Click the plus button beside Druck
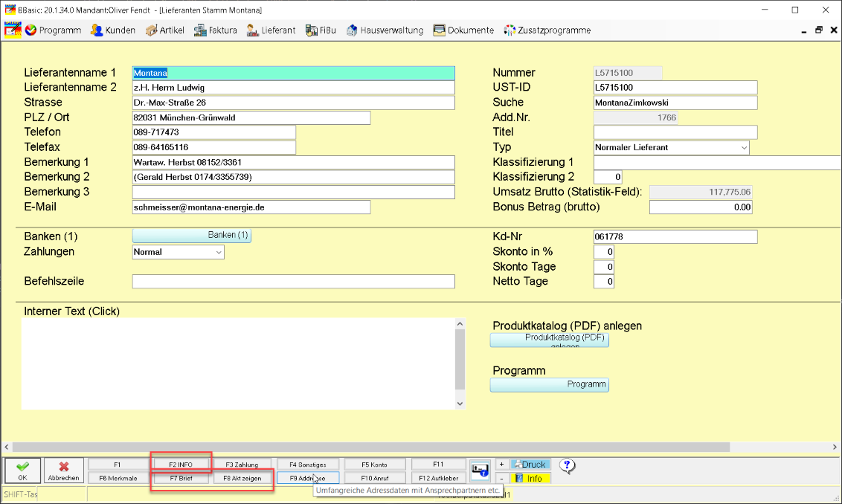This screenshot has height=504, width=842. (501, 465)
